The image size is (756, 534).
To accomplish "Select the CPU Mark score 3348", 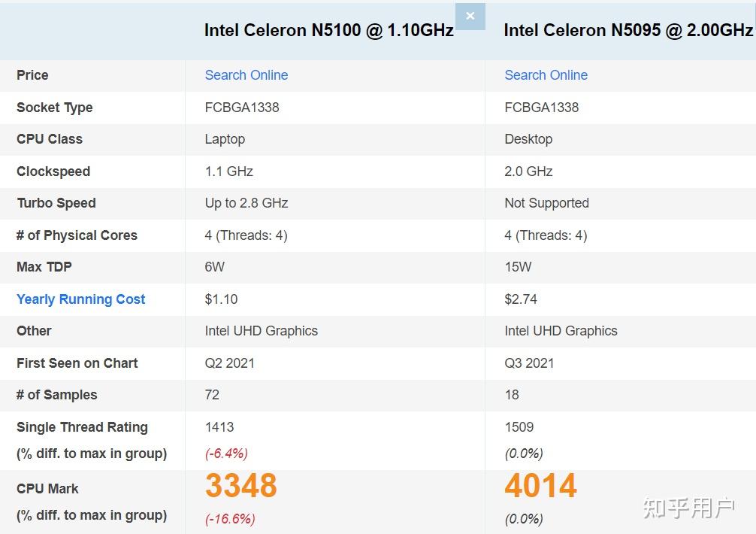I will (240, 486).
